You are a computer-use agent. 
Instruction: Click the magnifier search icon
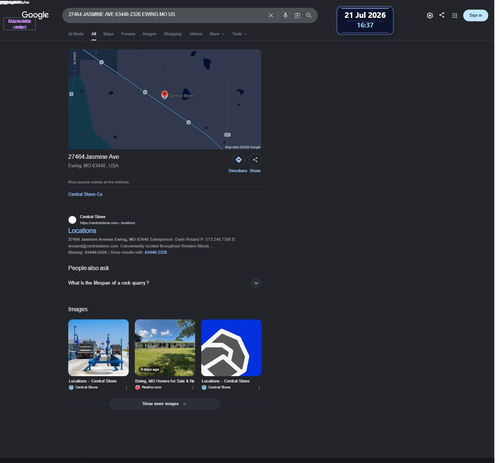[309, 15]
